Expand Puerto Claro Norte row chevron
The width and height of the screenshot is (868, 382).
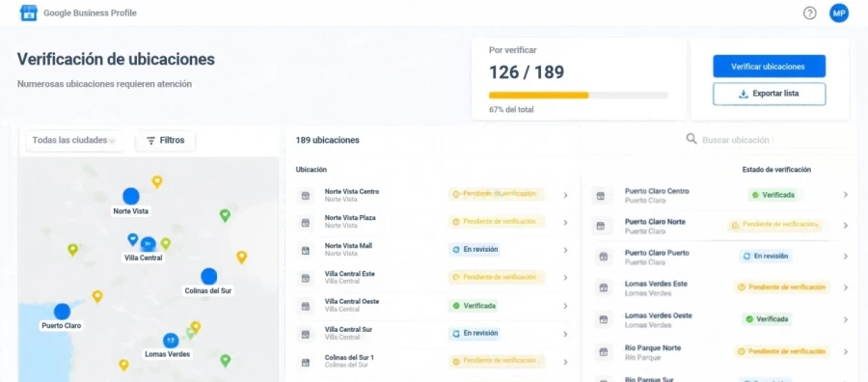coord(845,226)
